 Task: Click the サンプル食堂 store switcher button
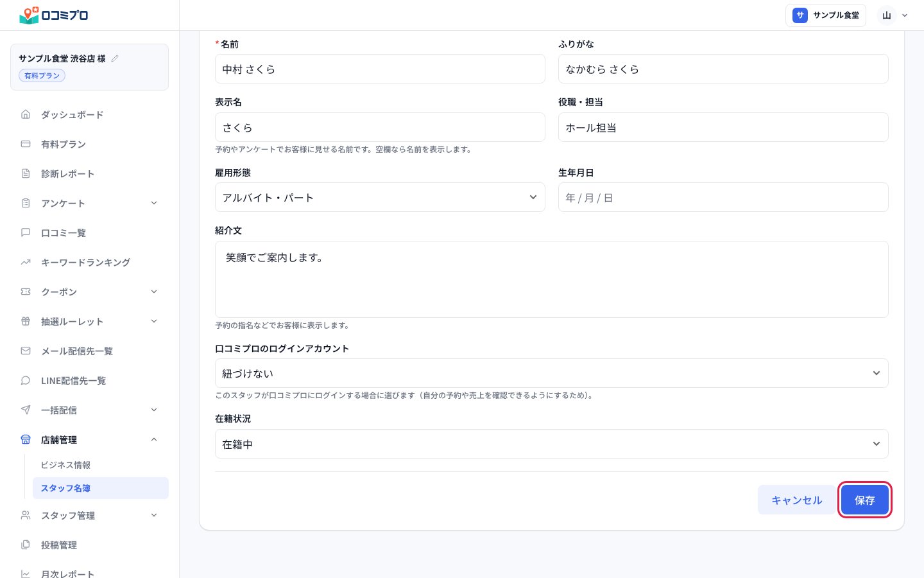coord(826,15)
